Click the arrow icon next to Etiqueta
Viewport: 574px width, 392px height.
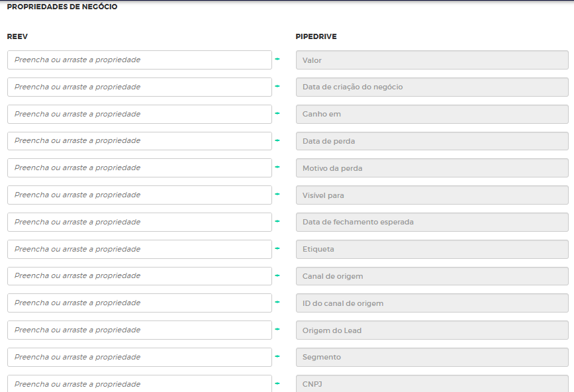[277, 249]
